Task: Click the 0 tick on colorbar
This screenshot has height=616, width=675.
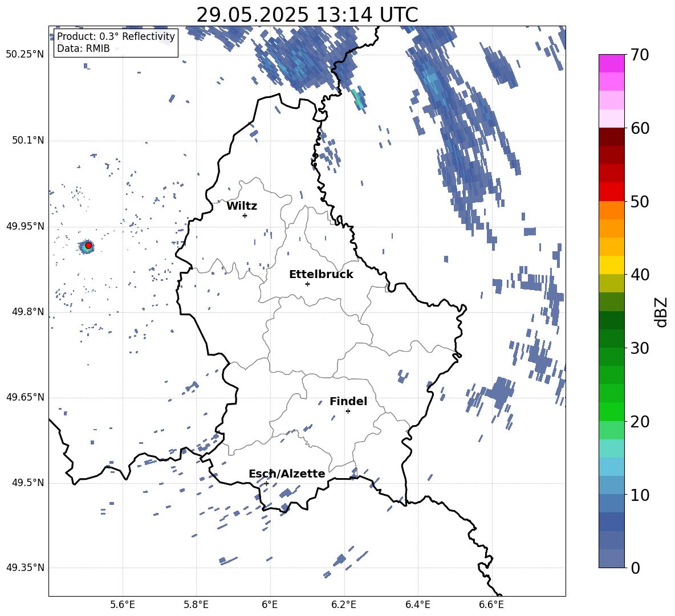Action: tap(636, 568)
